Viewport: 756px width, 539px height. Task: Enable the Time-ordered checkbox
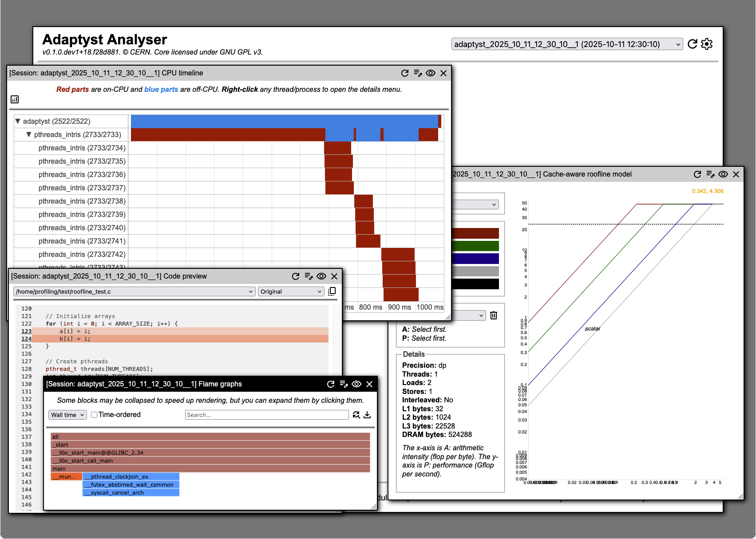[x=94, y=415]
